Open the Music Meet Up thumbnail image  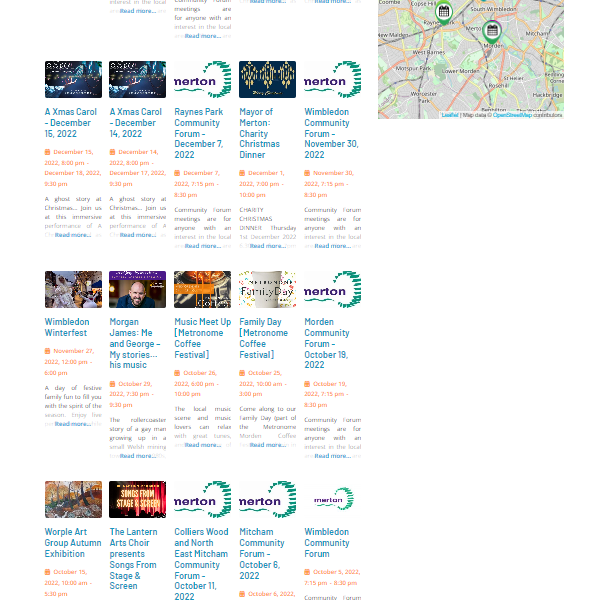click(202, 289)
